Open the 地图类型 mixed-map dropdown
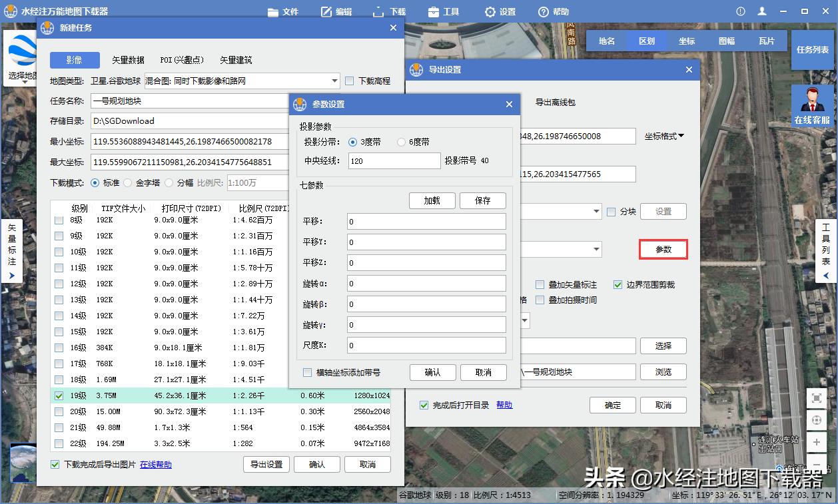This screenshot has height=504, width=838. pyautogui.click(x=335, y=81)
